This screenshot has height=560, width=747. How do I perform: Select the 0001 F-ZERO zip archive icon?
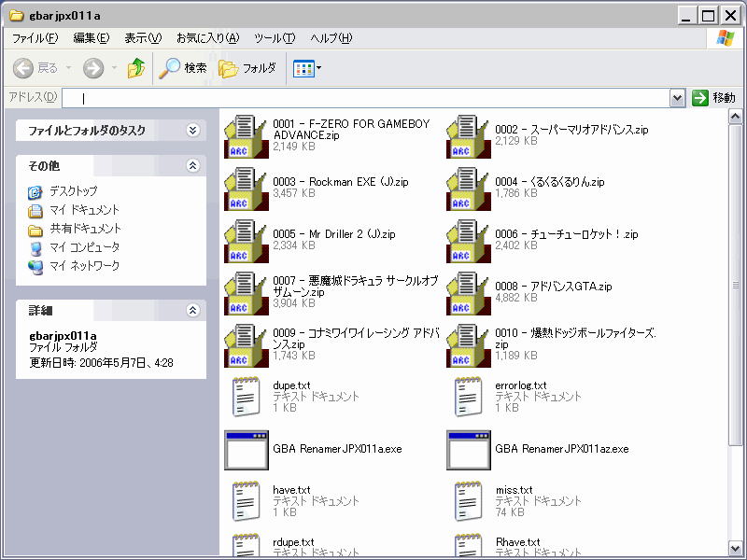point(247,136)
